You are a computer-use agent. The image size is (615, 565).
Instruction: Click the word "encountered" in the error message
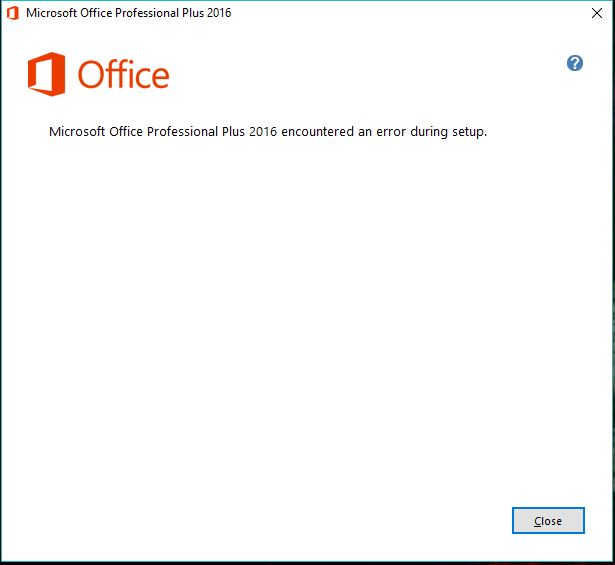pyautogui.click(x=318, y=132)
